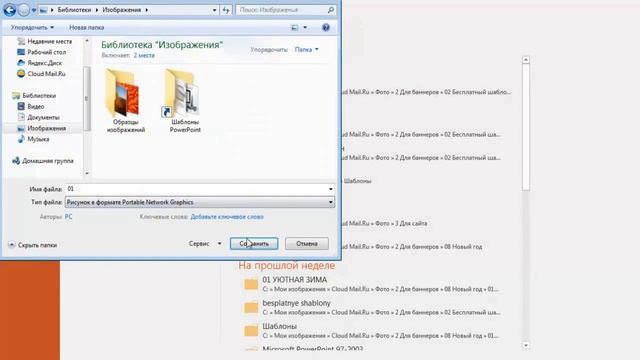This screenshot has height=360, width=640.
Task: Open the Образцы изображений folder
Action: pos(126,101)
